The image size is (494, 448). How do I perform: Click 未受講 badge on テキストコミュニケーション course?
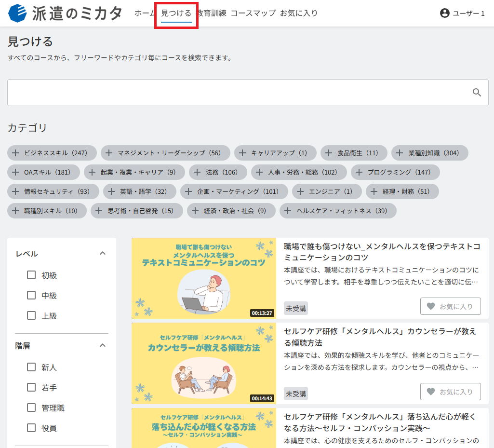(296, 308)
